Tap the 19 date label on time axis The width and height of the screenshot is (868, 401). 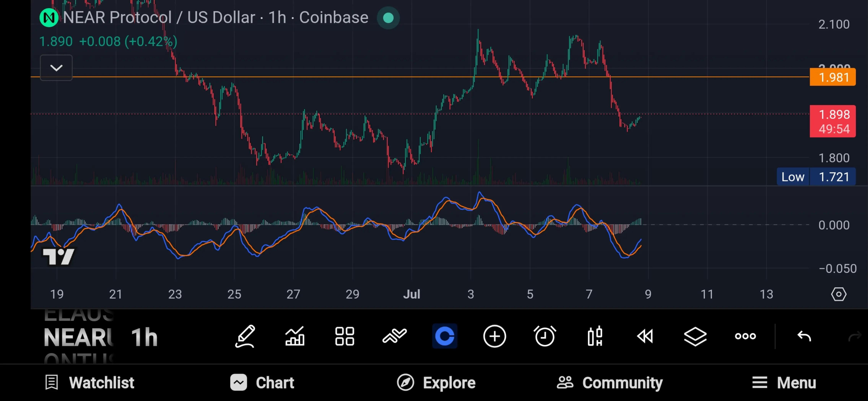click(x=57, y=294)
